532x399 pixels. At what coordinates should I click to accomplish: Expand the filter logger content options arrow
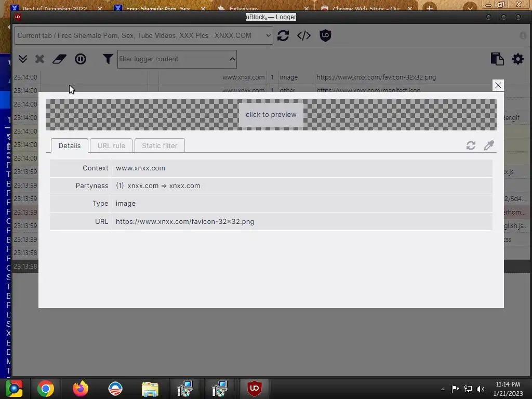click(x=232, y=59)
